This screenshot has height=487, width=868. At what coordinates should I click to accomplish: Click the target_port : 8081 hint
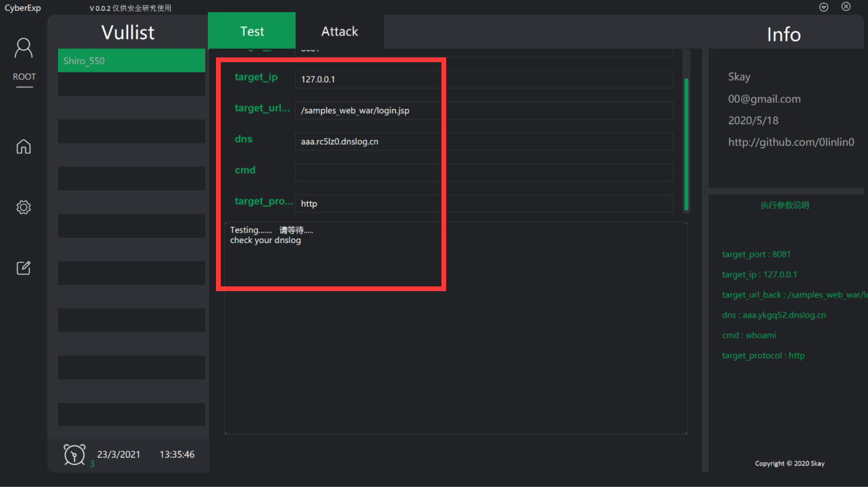(756, 255)
